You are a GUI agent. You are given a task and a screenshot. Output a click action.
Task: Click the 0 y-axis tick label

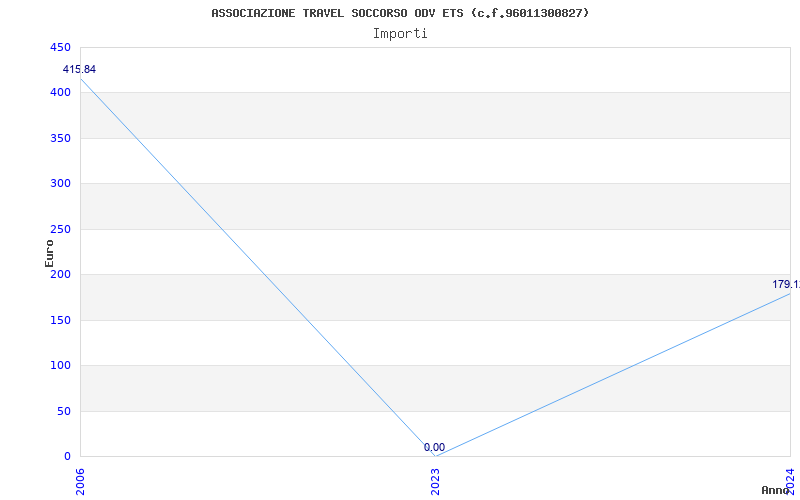(67, 457)
